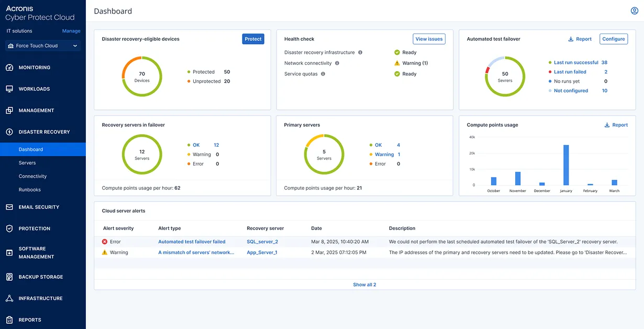Click the Protection shield icon

pos(9,228)
